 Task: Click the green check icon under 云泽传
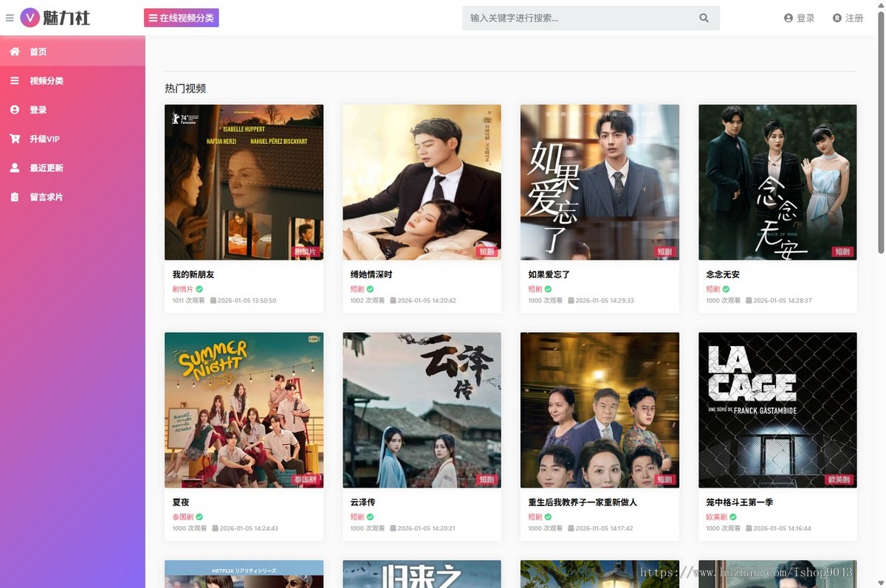371,517
